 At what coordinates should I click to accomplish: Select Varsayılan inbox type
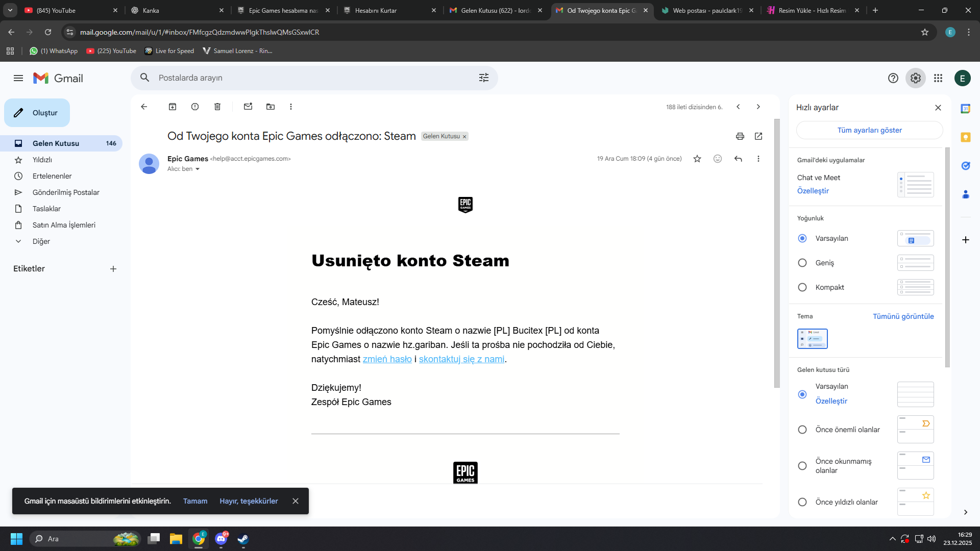point(802,394)
